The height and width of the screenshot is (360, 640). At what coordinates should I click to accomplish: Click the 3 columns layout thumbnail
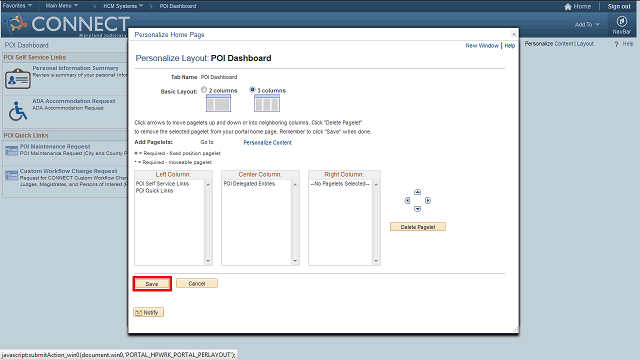click(267, 103)
